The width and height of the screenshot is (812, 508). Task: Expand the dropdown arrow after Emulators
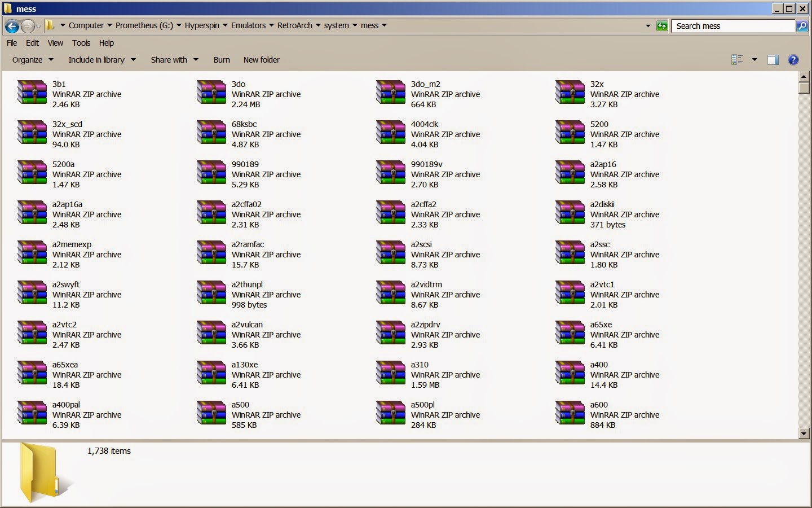click(271, 25)
